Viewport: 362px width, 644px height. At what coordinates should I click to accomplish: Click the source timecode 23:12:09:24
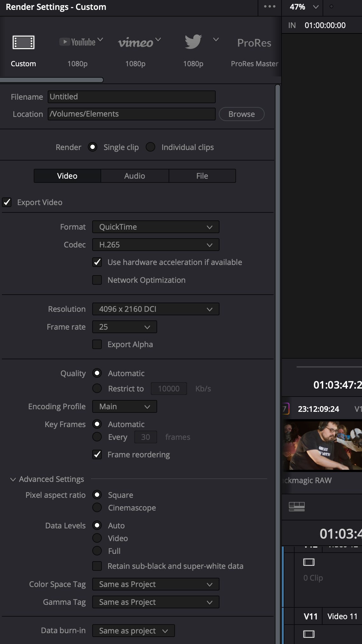[318, 409]
